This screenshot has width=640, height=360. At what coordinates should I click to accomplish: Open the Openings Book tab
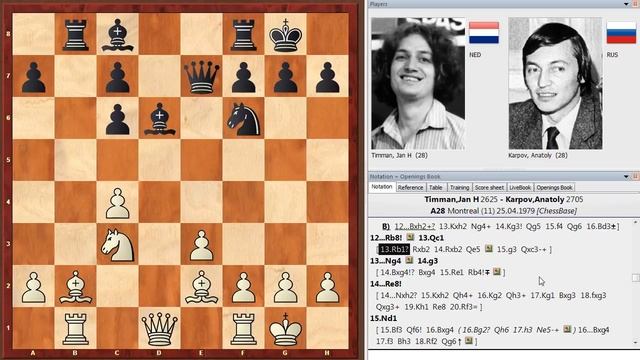click(554, 187)
